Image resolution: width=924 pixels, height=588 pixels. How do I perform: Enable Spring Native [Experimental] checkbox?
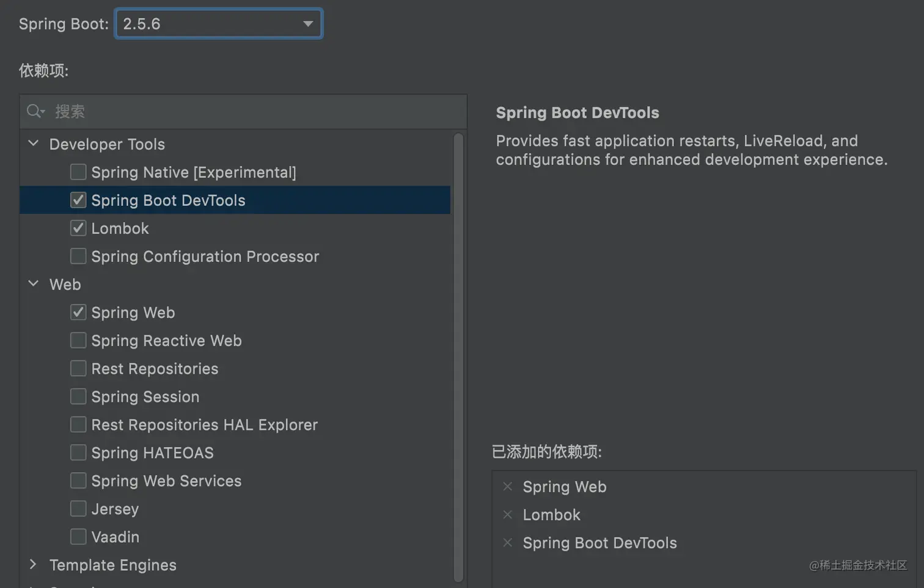[x=78, y=172]
